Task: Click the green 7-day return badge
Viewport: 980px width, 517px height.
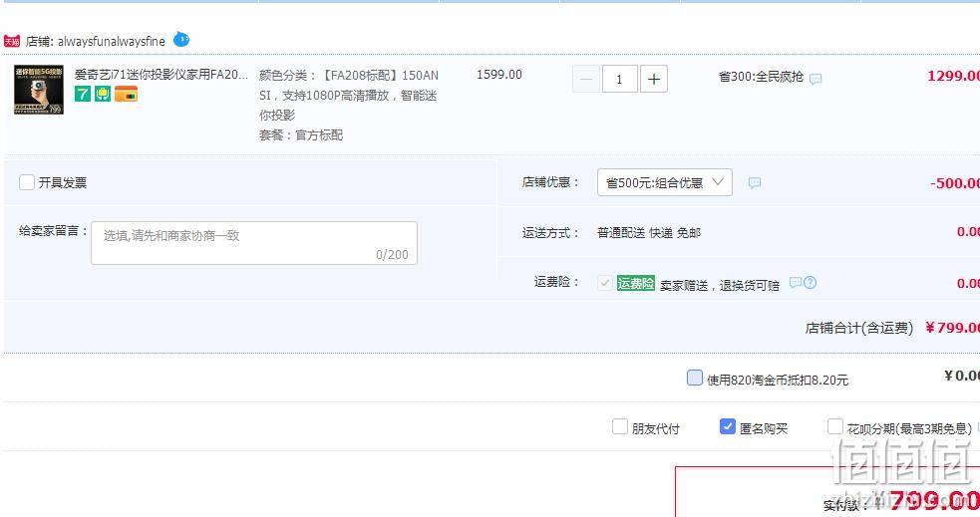Action: (83, 95)
